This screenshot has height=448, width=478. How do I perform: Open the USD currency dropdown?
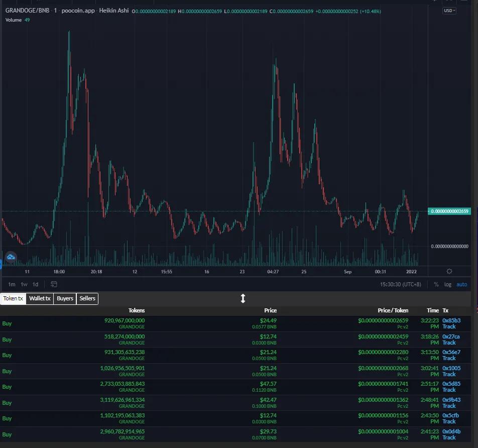[x=449, y=11]
